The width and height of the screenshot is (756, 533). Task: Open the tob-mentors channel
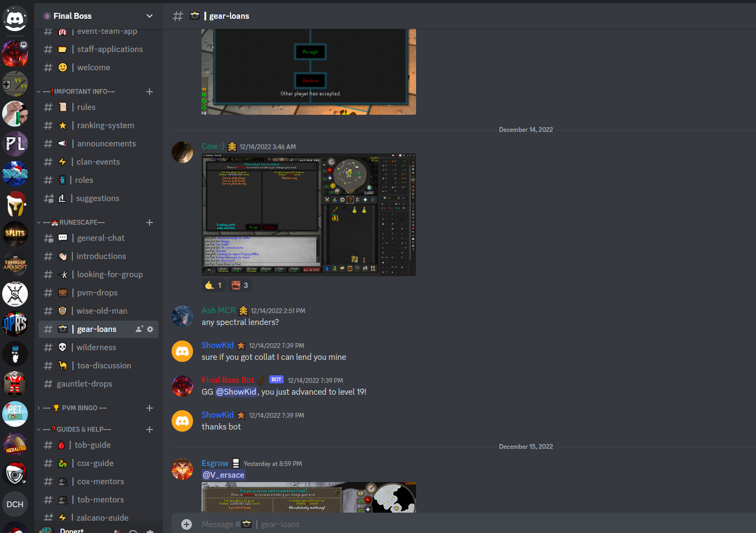coord(99,500)
